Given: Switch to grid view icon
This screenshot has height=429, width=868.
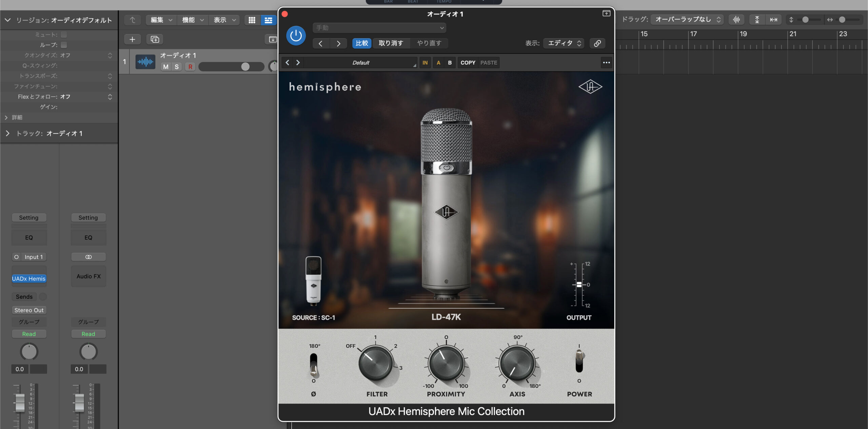Looking at the screenshot, I should [252, 20].
